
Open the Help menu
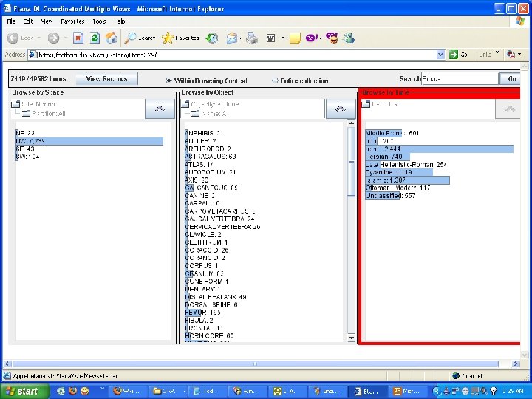point(120,21)
